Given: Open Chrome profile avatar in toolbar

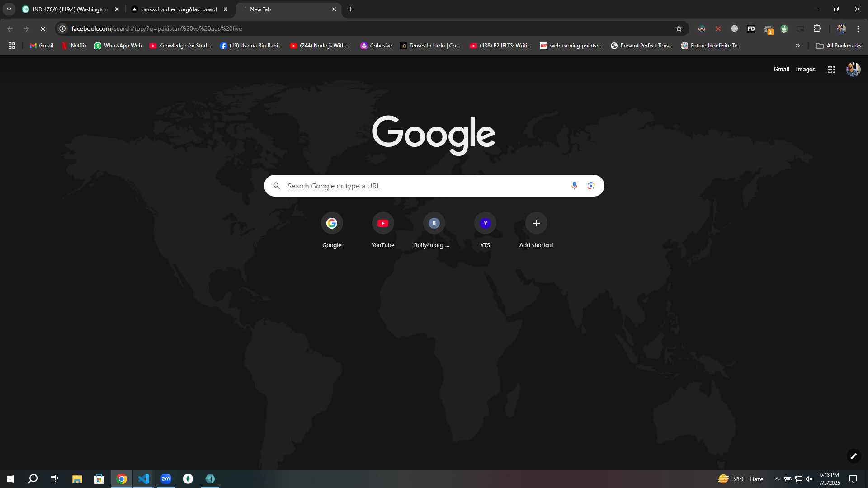Looking at the screenshot, I should point(841,28).
